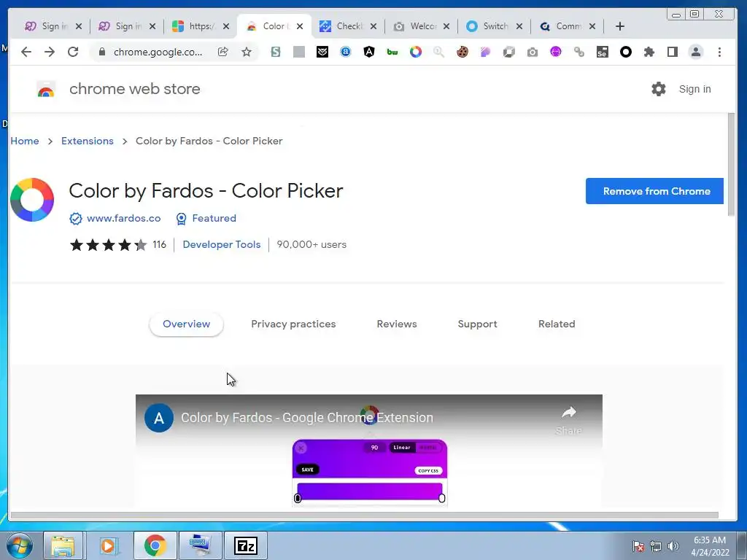747x560 pixels.
Task: Click the Color by Fardos logo
Action: point(32,200)
